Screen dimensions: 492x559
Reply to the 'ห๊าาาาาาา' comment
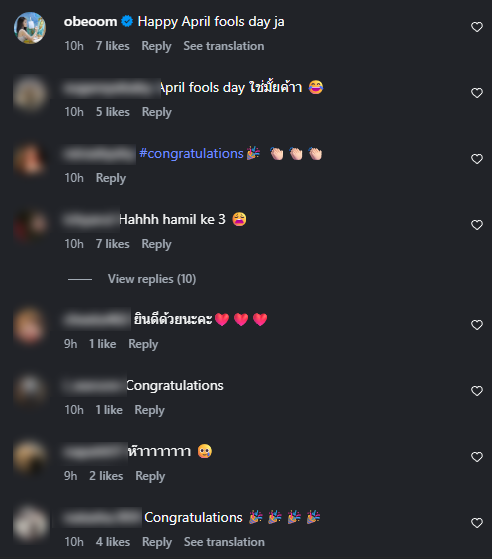150,476
